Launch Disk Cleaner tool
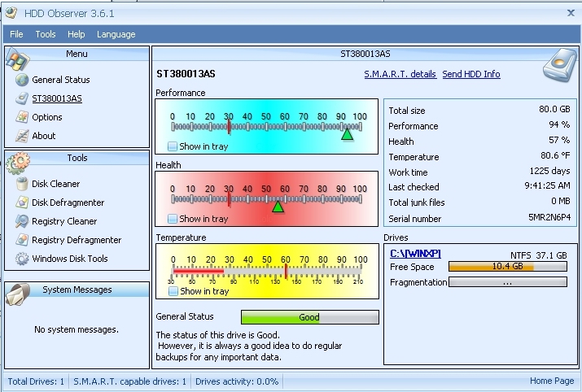Image resolution: width=582 pixels, height=392 pixels. coord(55,184)
